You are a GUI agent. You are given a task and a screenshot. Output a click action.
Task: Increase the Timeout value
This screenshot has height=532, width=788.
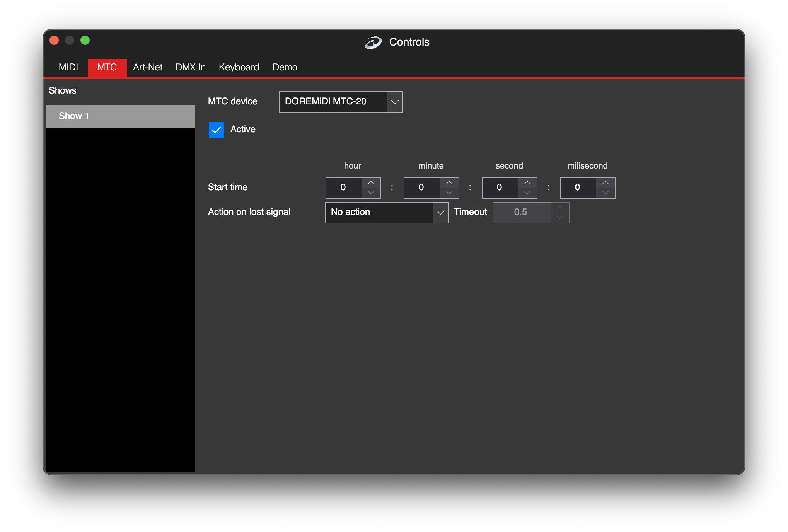[560, 208]
